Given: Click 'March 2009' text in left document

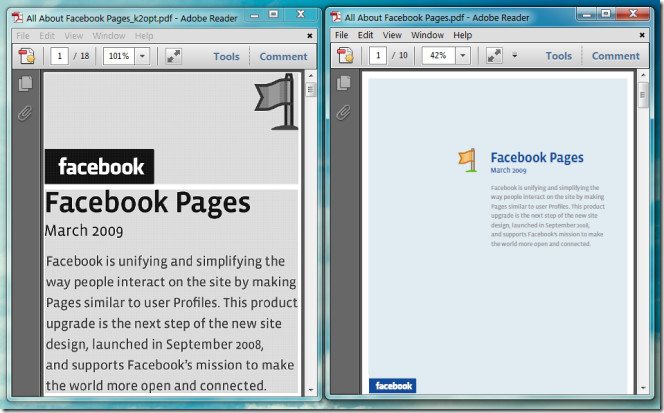Looking at the screenshot, I should pyautogui.click(x=84, y=231).
